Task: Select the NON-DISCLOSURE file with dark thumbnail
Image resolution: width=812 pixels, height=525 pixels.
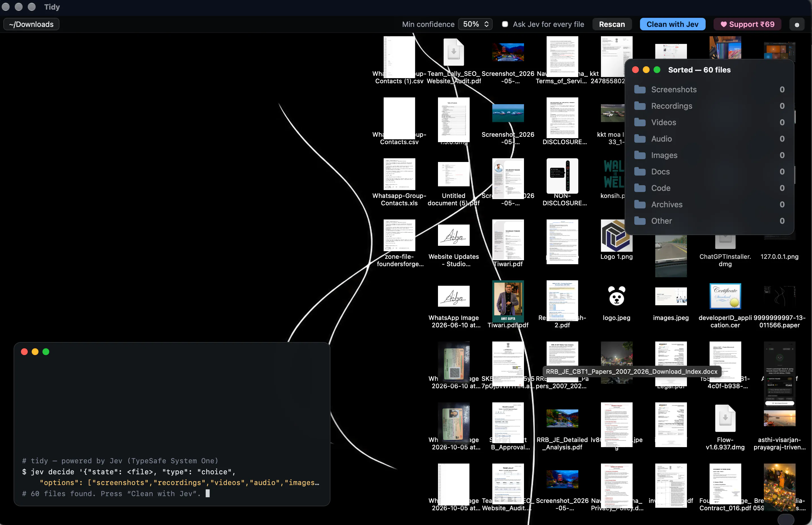Action: 562,176
